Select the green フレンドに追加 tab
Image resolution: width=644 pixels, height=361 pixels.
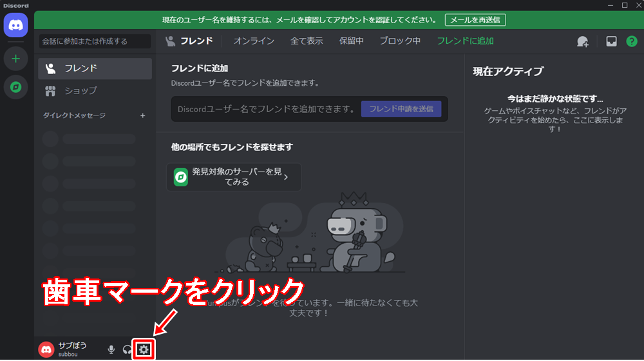465,41
